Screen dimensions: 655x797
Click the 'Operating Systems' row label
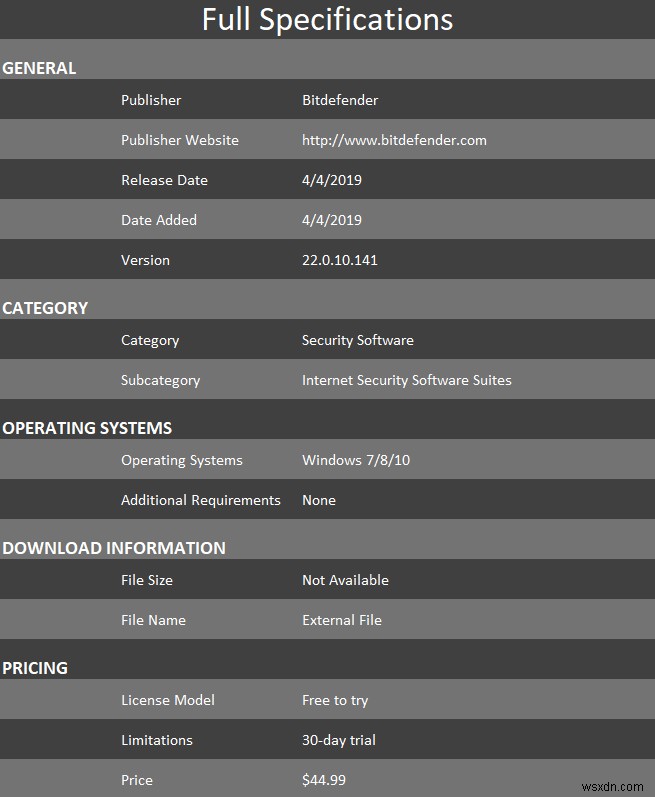[x=182, y=461]
